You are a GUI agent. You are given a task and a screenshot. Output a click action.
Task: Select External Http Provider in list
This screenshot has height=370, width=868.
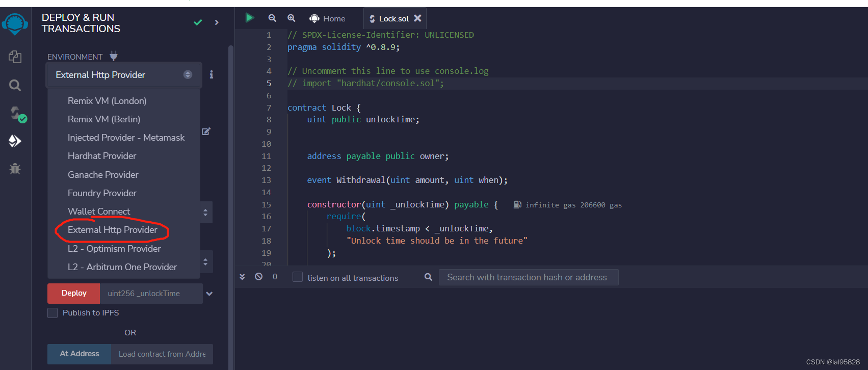(x=113, y=230)
